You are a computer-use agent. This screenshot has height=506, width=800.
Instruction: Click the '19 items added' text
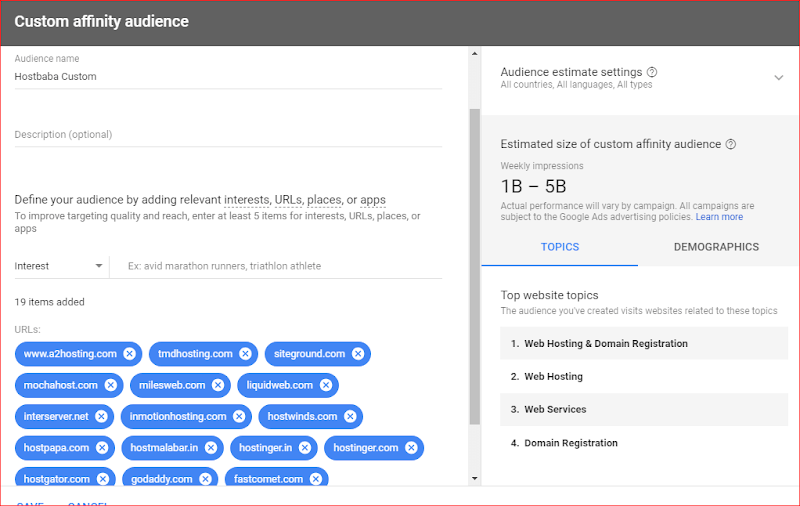pyautogui.click(x=49, y=302)
